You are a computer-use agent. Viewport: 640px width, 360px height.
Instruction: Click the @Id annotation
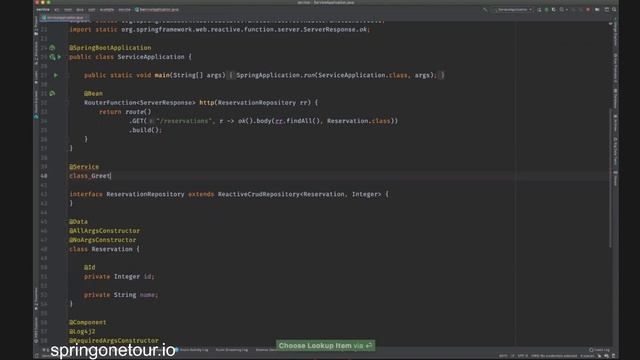[x=90, y=267]
